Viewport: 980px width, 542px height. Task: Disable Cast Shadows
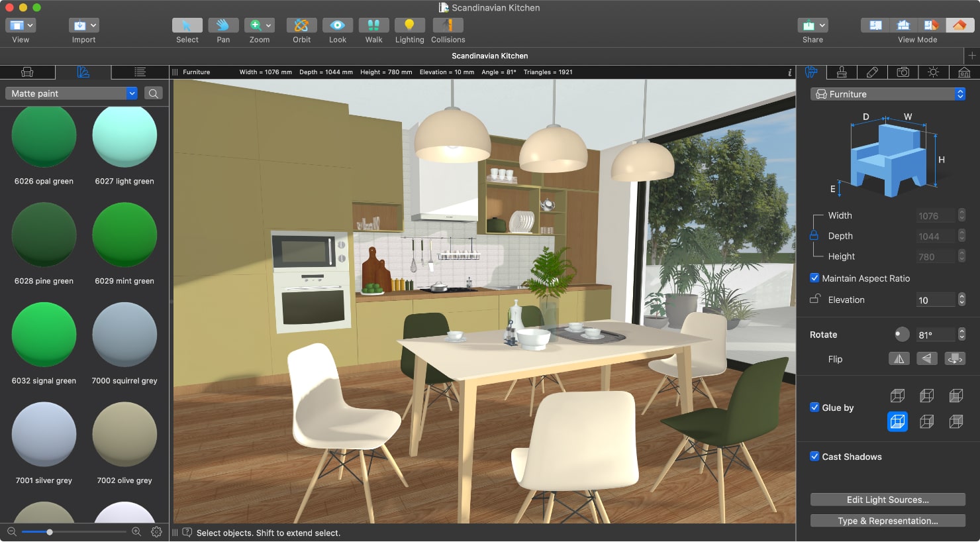(x=814, y=457)
